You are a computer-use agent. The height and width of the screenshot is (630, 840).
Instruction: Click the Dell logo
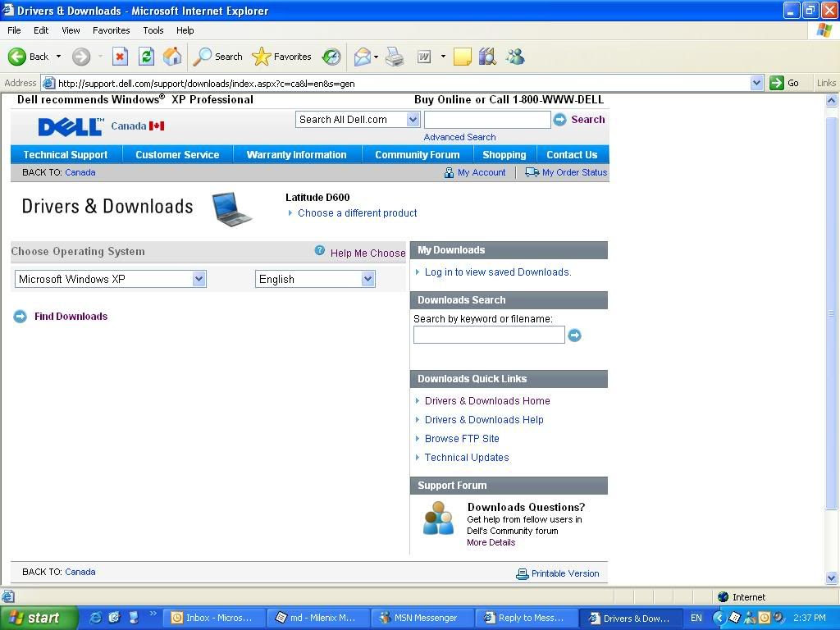71,126
